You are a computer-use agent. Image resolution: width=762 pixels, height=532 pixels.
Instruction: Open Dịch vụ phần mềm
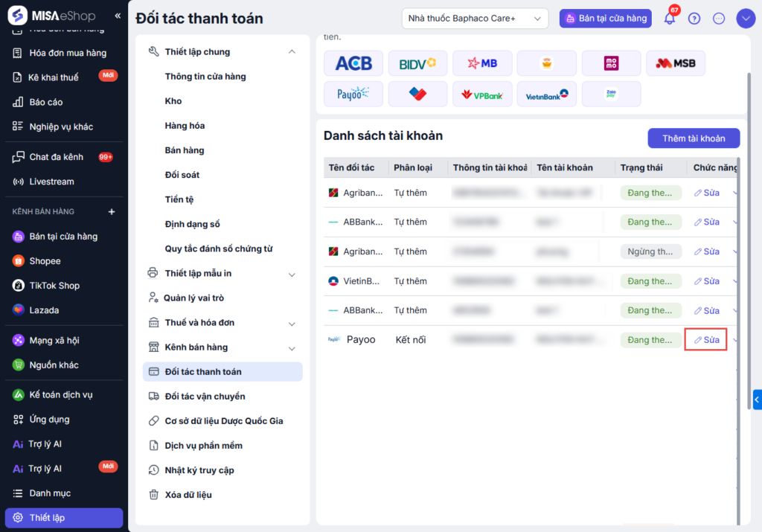click(x=203, y=446)
